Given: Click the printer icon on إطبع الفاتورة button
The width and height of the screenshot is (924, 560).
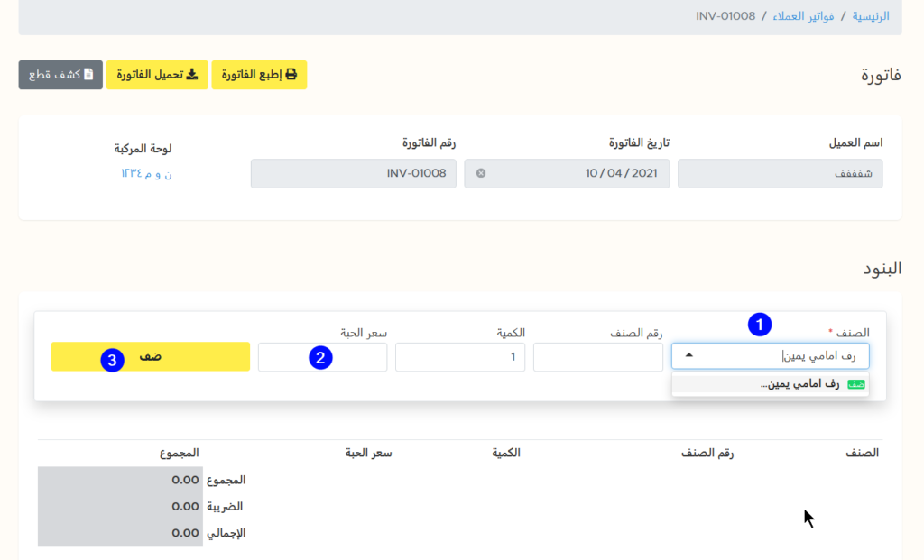Looking at the screenshot, I should click(291, 75).
